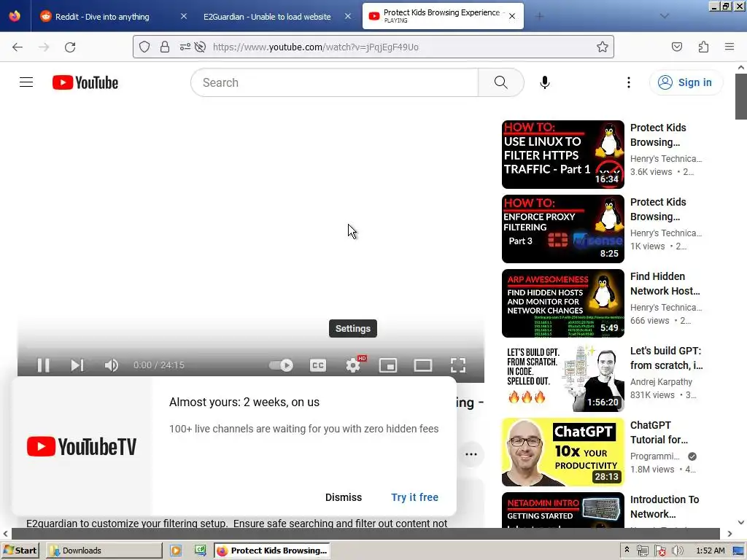
Task: Enter fullscreen mode in the player
Action: pyautogui.click(x=458, y=365)
